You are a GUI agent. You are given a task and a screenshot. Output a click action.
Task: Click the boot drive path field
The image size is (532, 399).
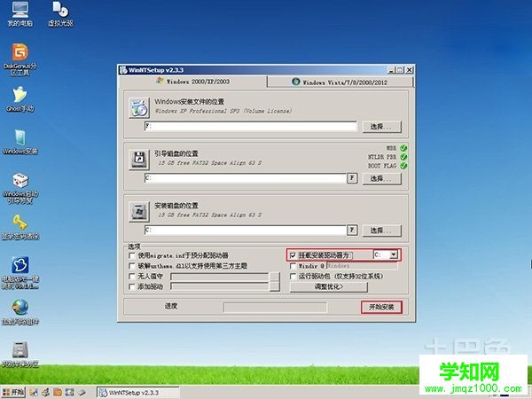[x=246, y=178]
